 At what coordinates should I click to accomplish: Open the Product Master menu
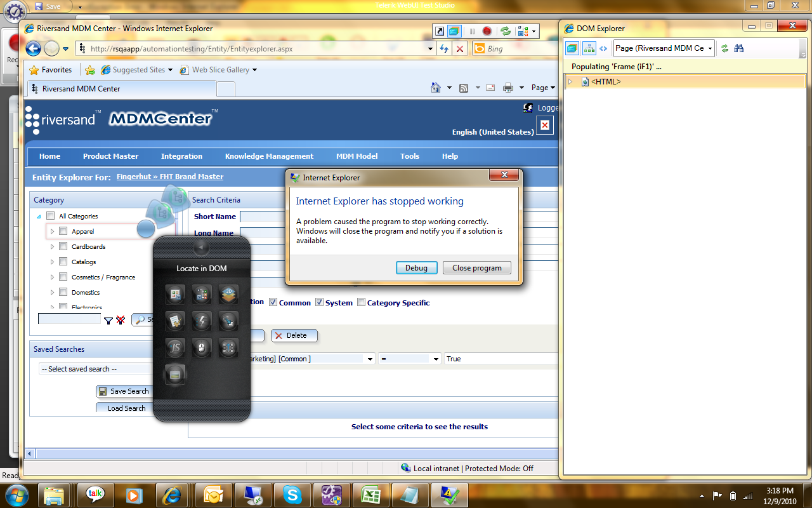pyautogui.click(x=110, y=156)
